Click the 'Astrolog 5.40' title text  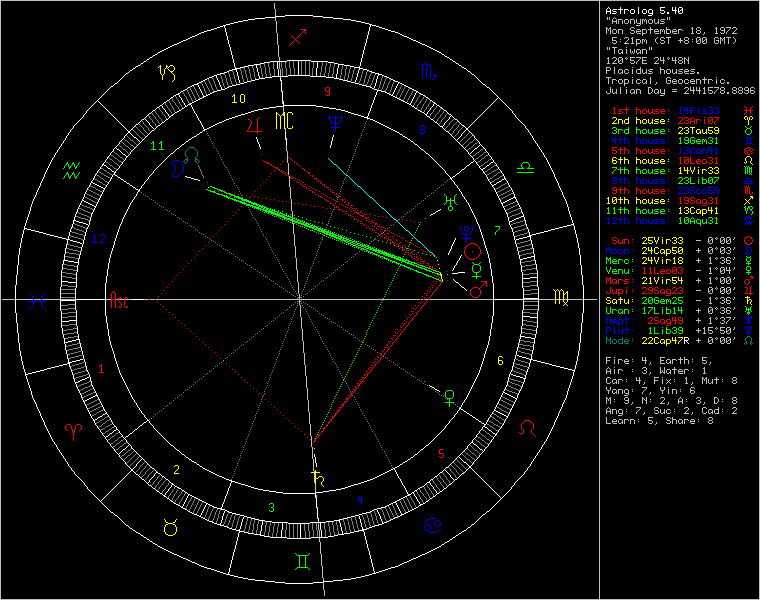[644, 11]
